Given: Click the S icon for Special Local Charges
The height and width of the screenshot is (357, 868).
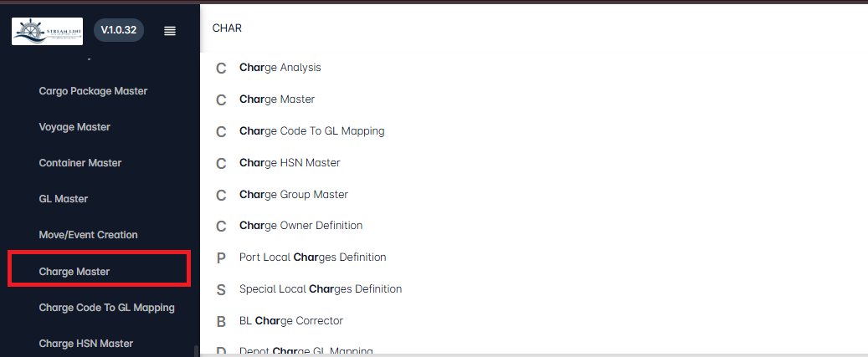Looking at the screenshot, I should point(221,289).
